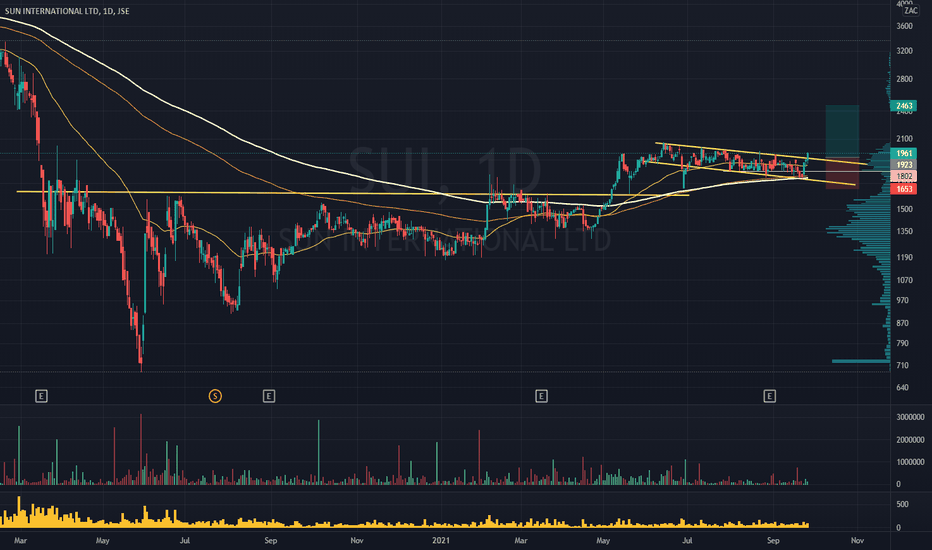Screen dimensions: 932x550
Task: Click the 1350 price axis label
Action: point(904,231)
